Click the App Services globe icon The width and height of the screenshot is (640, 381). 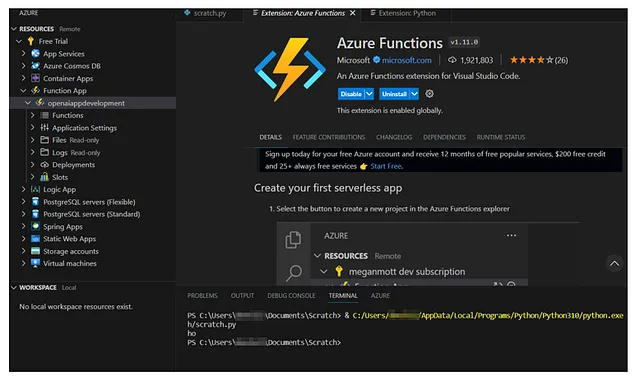36,53
